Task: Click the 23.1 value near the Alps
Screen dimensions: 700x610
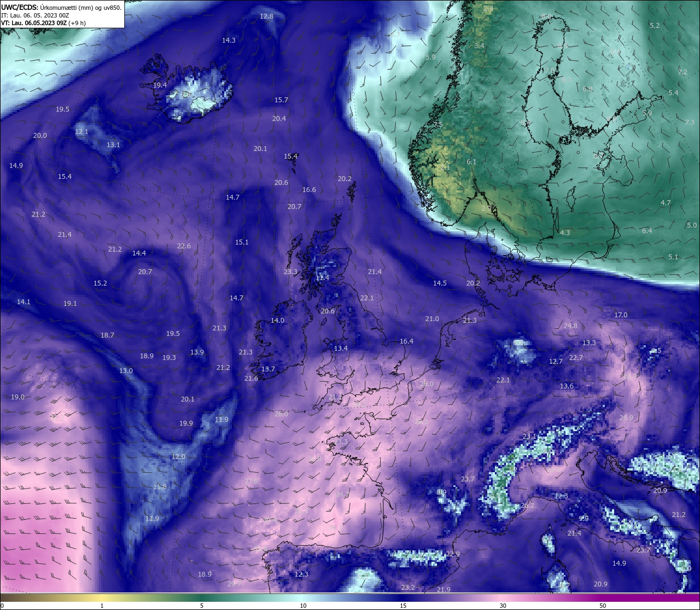Action: click(529, 437)
